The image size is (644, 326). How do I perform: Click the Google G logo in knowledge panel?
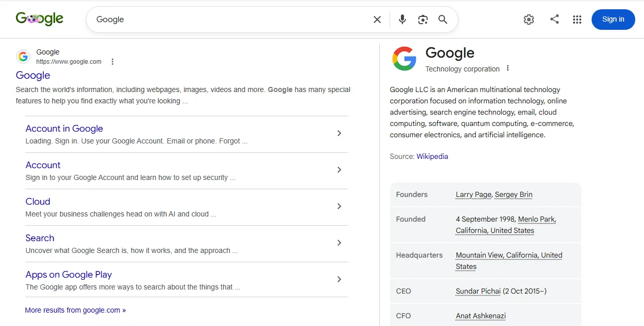click(x=404, y=59)
